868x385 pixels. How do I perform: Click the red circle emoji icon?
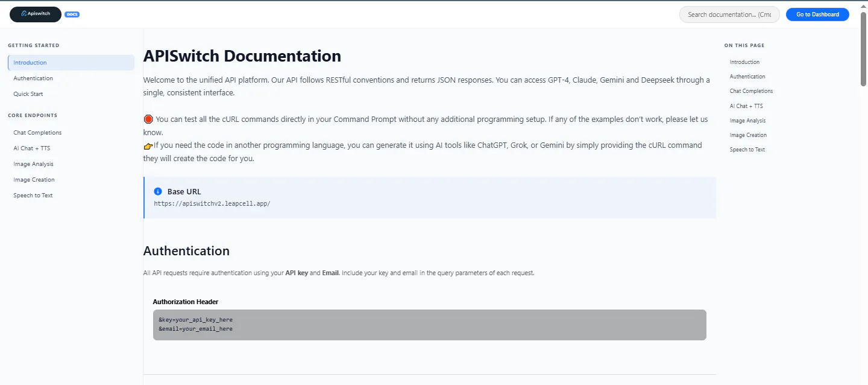148,119
